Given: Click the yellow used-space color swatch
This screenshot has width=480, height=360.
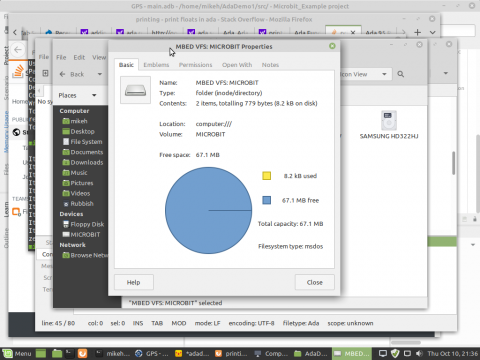Looking at the screenshot, I should pos(266,176).
